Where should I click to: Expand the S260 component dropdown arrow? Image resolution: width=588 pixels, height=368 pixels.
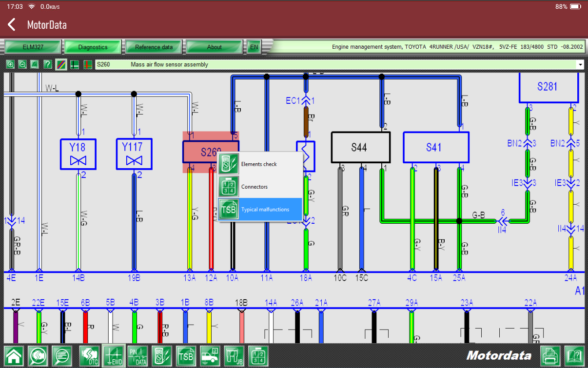click(580, 64)
